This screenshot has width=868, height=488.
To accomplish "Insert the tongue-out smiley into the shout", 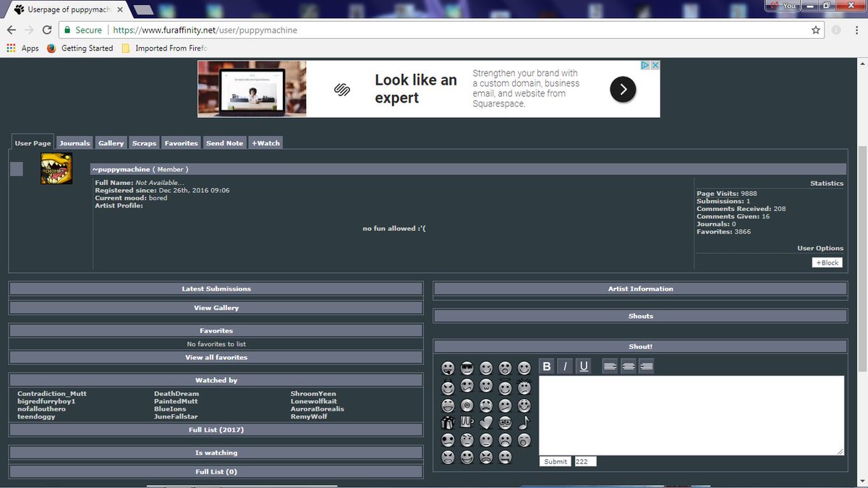I will coord(448,367).
